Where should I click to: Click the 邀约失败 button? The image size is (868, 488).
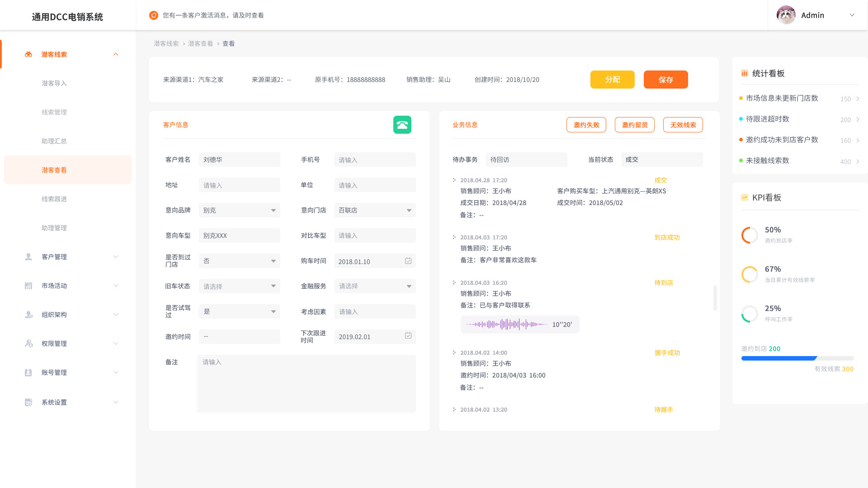(586, 125)
